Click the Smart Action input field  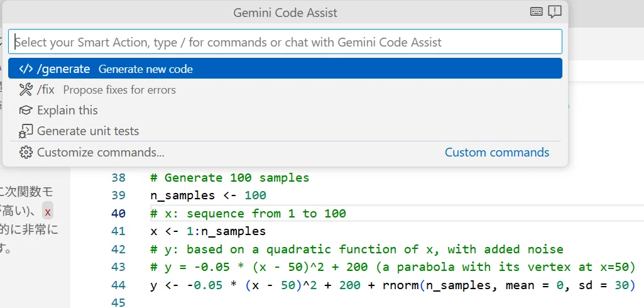click(x=285, y=41)
